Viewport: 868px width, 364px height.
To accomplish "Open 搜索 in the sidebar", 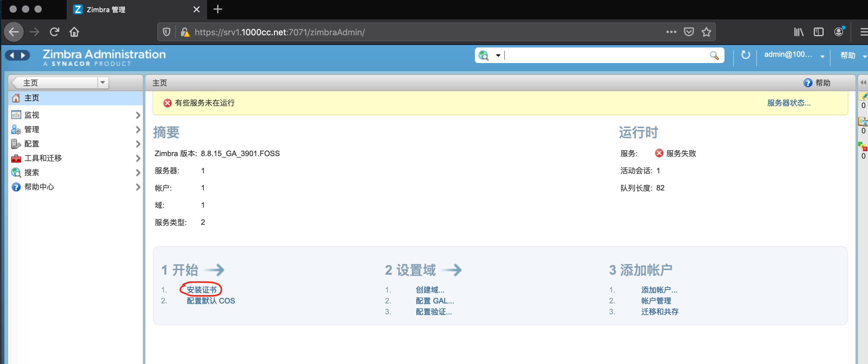I will click(32, 173).
